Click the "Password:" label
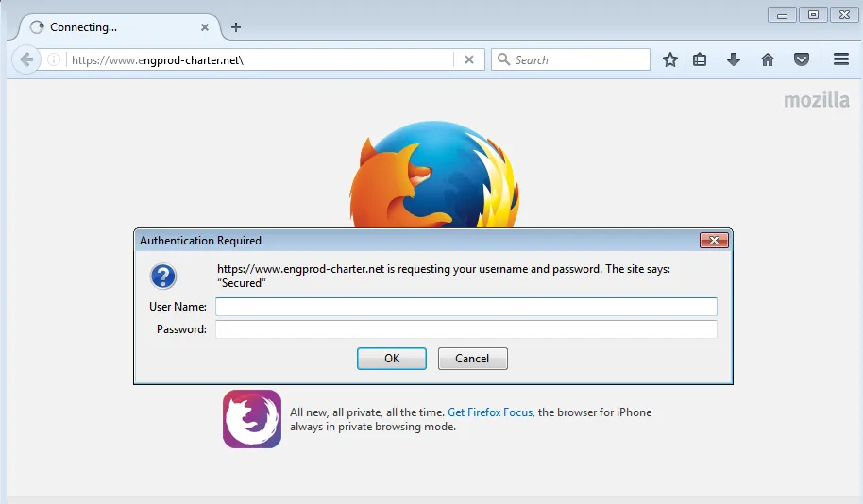The height and width of the screenshot is (504, 863). click(181, 329)
